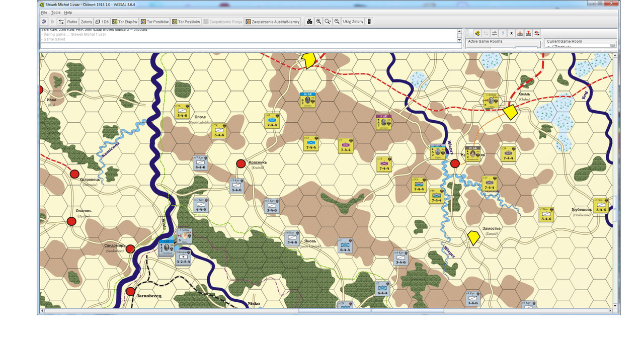Select the 2/3Gr grenadier counter
Viewport: 644px width, 342px height.
(x=419, y=184)
